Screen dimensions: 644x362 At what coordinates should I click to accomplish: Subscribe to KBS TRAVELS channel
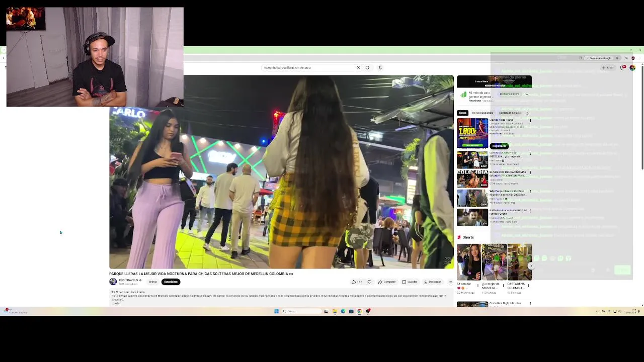171,282
